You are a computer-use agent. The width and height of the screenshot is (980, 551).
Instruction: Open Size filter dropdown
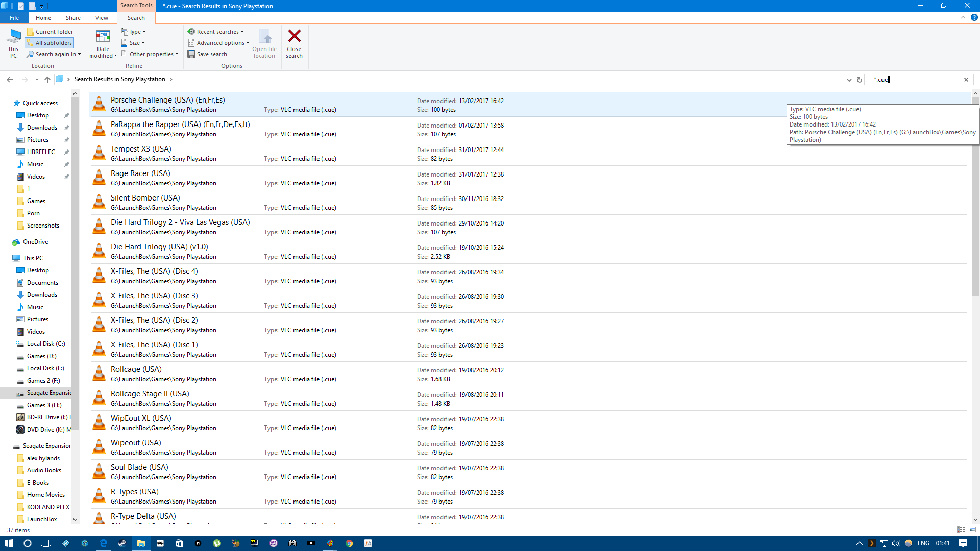pos(133,43)
